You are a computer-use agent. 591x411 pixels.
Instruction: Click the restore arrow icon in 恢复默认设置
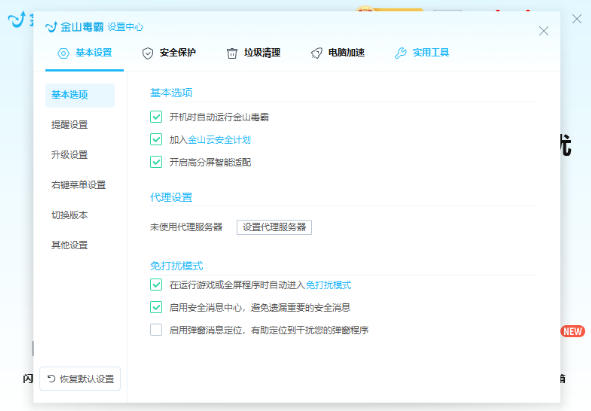point(52,379)
